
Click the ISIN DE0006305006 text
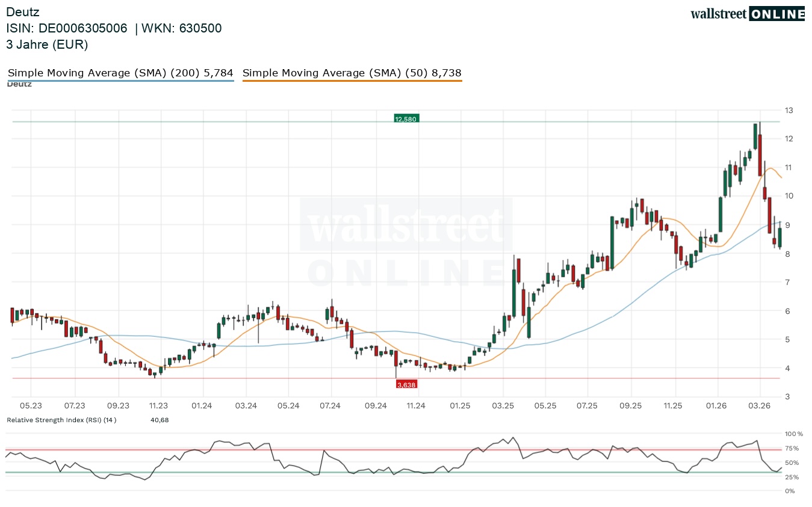click(x=67, y=28)
